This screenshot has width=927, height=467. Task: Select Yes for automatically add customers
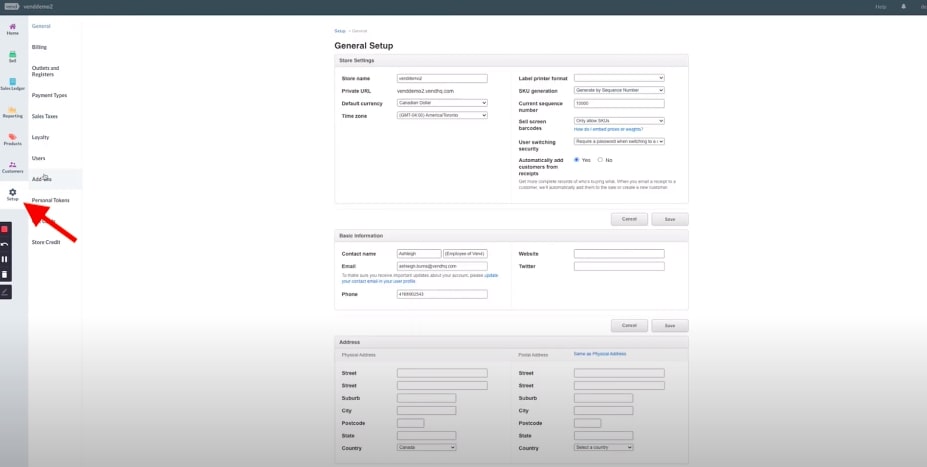click(x=577, y=160)
